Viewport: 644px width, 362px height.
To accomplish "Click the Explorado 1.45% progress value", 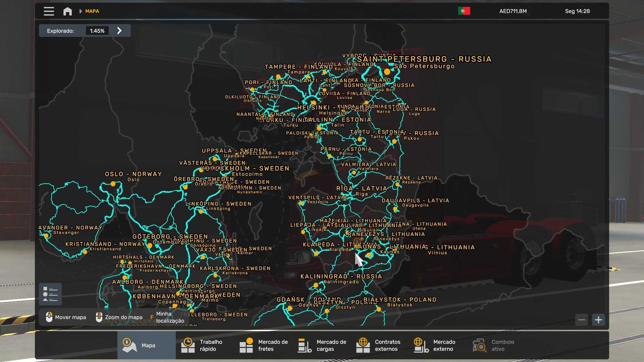I will [x=97, y=31].
